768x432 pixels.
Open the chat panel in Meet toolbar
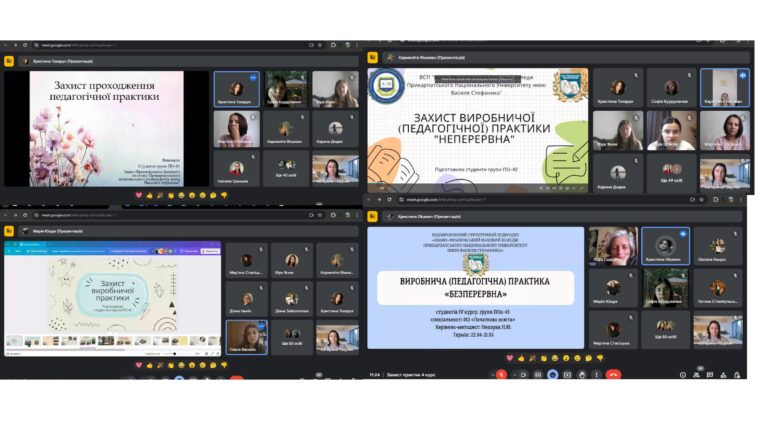710,375
